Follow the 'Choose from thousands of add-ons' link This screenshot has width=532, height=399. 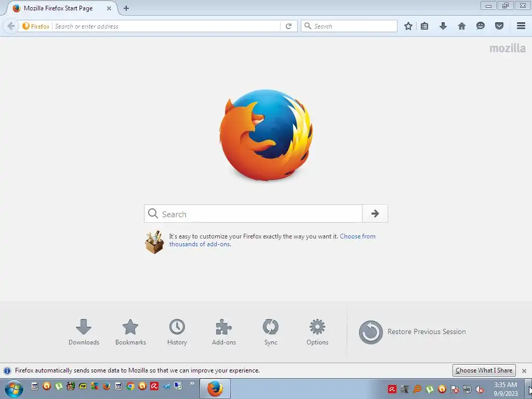[x=272, y=240]
